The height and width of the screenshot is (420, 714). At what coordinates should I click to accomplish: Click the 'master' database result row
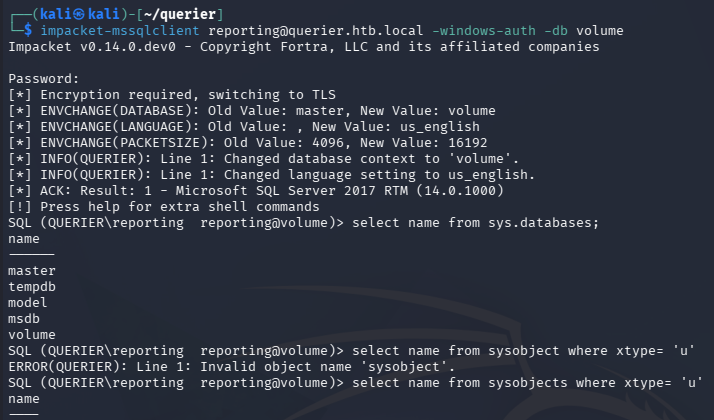point(32,270)
